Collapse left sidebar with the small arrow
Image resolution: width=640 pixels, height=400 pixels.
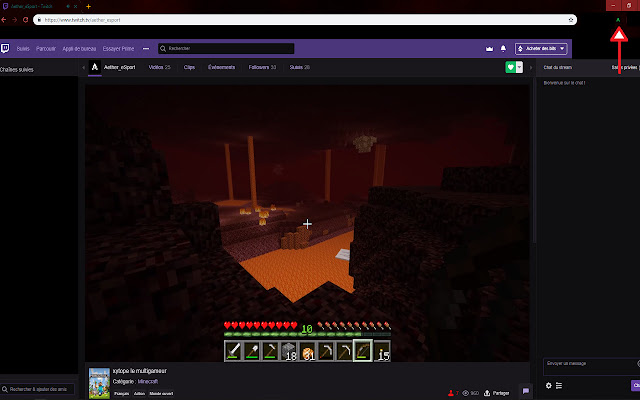83,68
